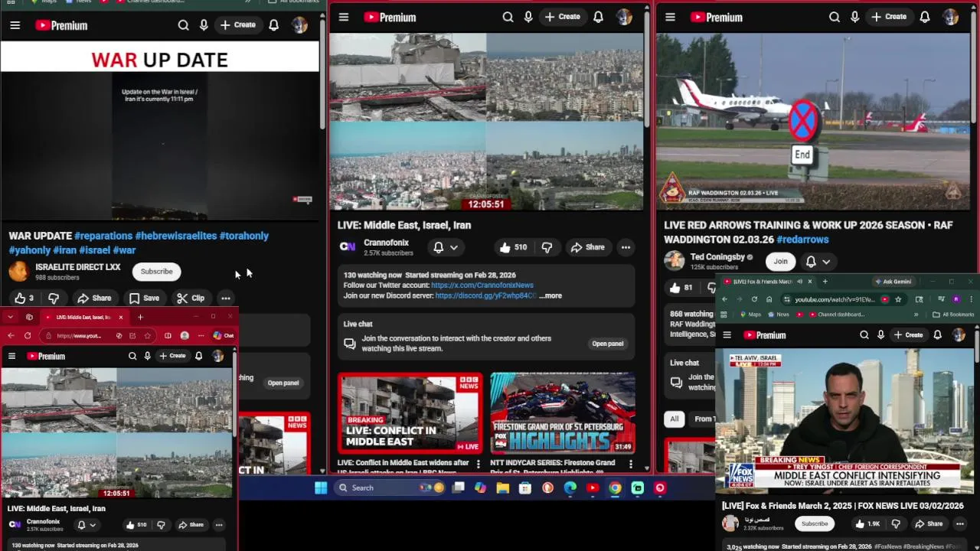Open more actions under WAR UPDATE video
This screenshot has width=980, height=551.
point(225,298)
